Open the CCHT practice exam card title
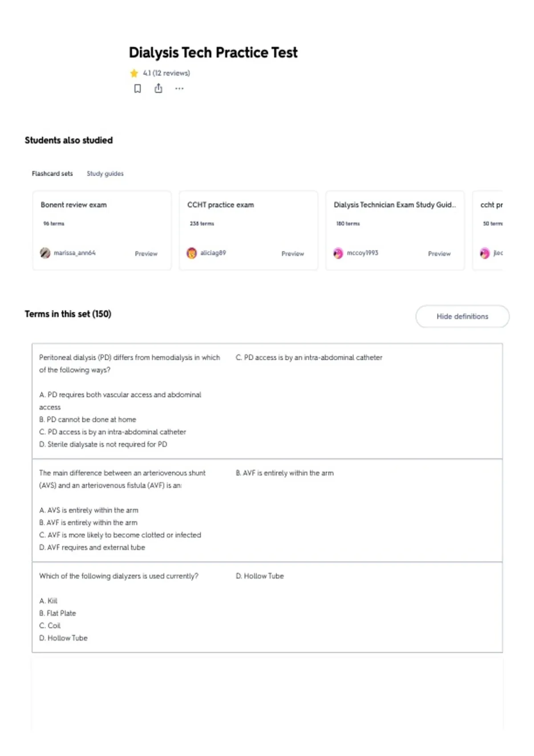Viewport: 534px width, 756px height. click(221, 205)
